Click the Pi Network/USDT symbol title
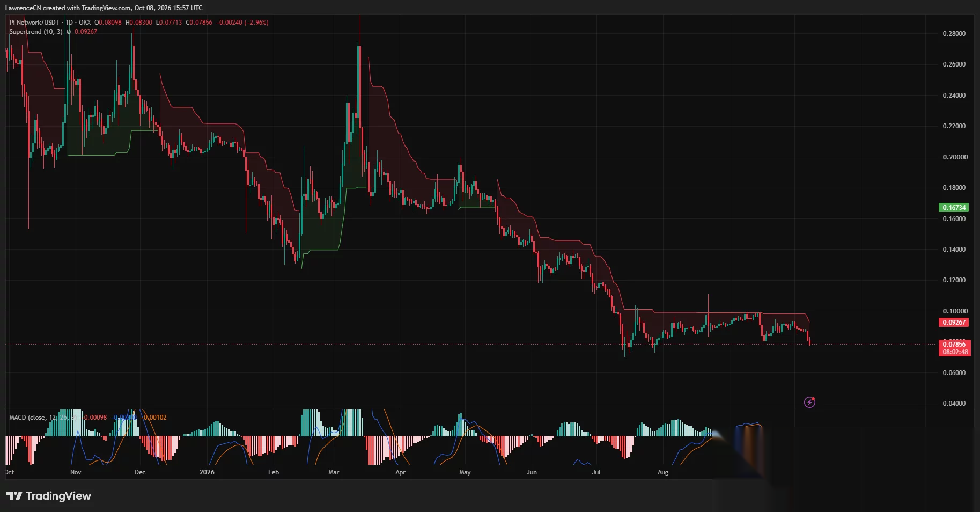 pos(34,23)
